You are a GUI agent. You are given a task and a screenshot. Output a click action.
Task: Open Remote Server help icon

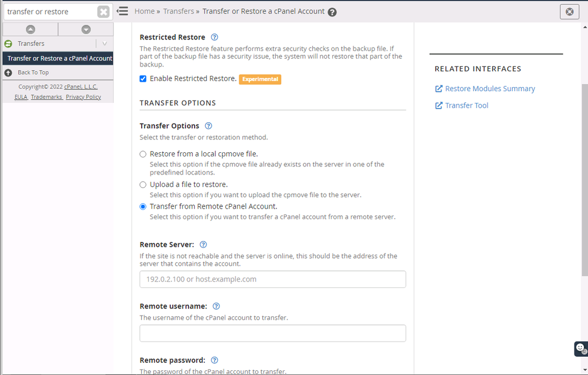pyautogui.click(x=203, y=245)
